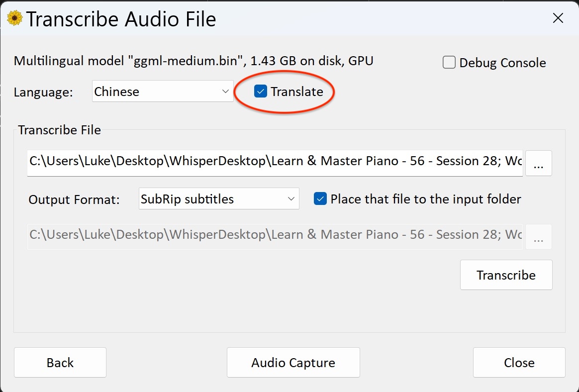
Task: Uncheck Place that file to input folder
Action: (x=320, y=199)
